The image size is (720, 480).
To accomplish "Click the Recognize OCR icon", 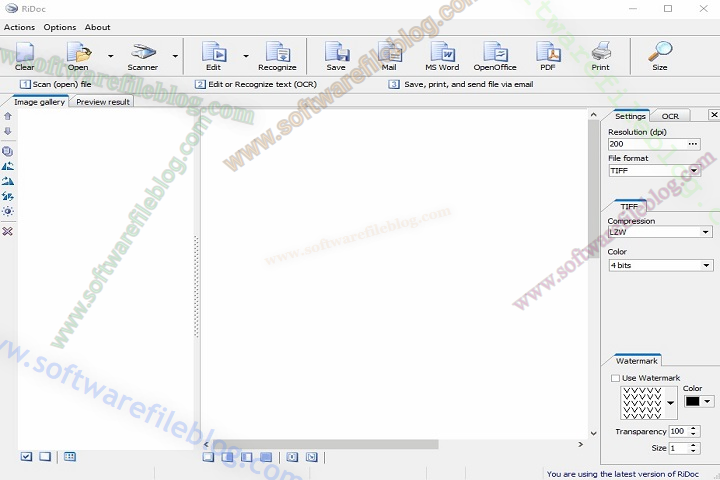I will [277, 54].
